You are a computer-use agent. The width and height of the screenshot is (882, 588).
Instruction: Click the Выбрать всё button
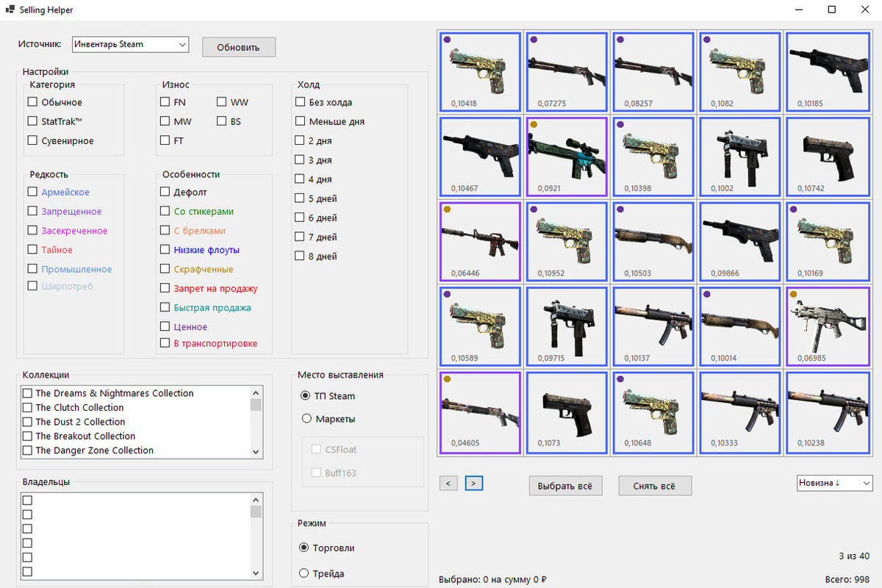pos(565,486)
